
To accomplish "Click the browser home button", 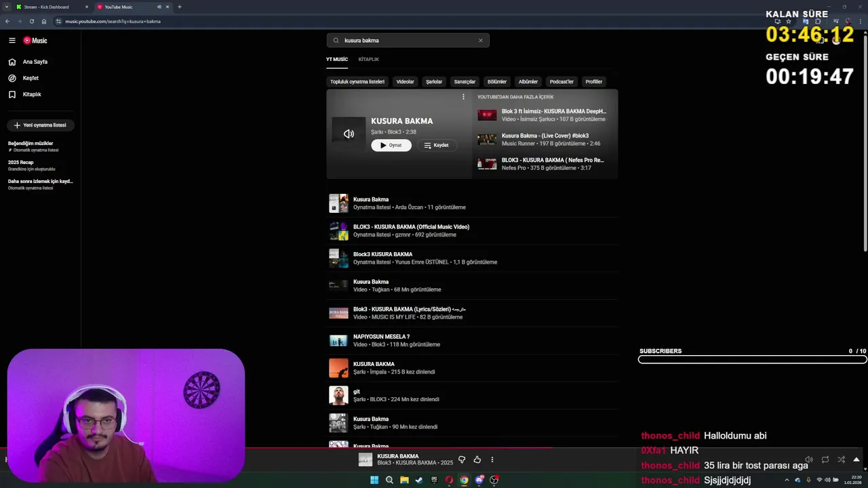I will point(44,21).
